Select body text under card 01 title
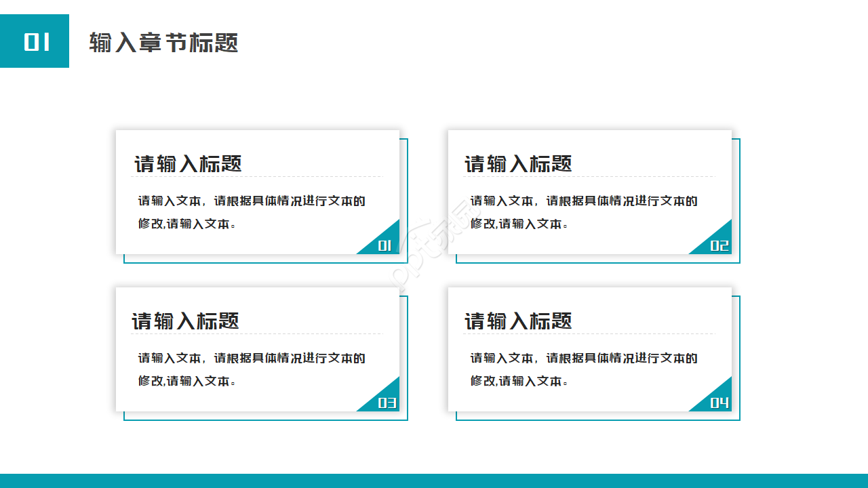This screenshot has width=868, height=488. coord(251,210)
